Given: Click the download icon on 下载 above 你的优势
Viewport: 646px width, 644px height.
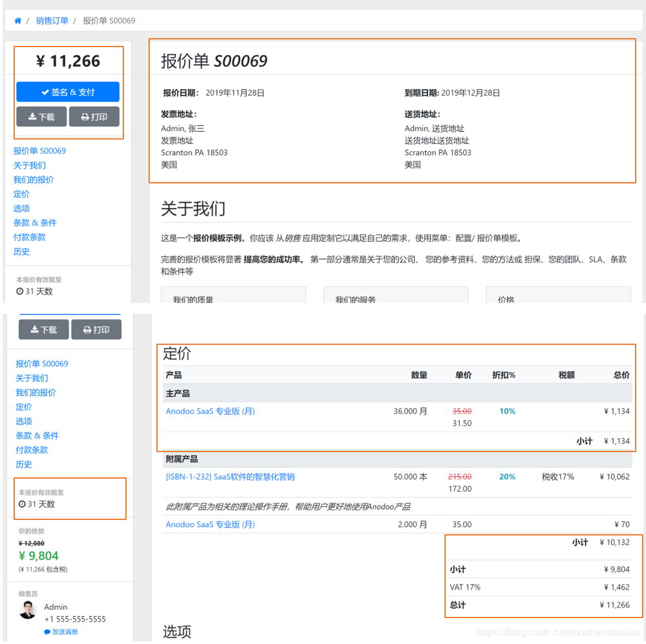Looking at the screenshot, I should click(35, 329).
